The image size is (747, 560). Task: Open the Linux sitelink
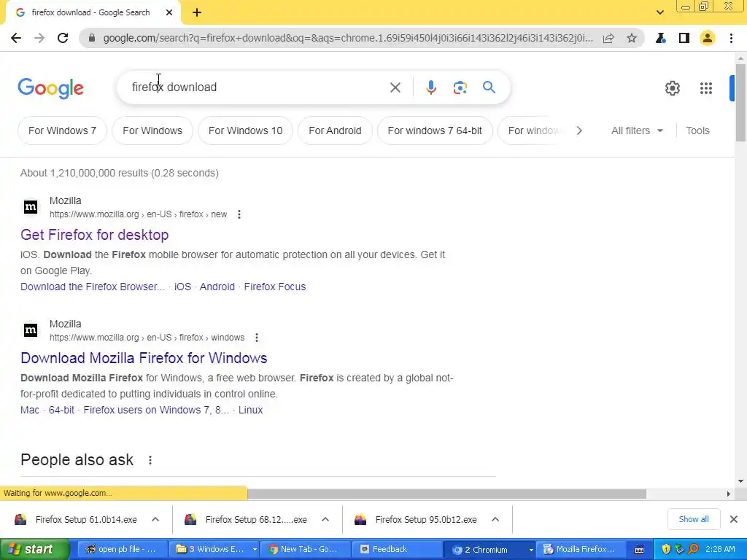click(251, 410)
